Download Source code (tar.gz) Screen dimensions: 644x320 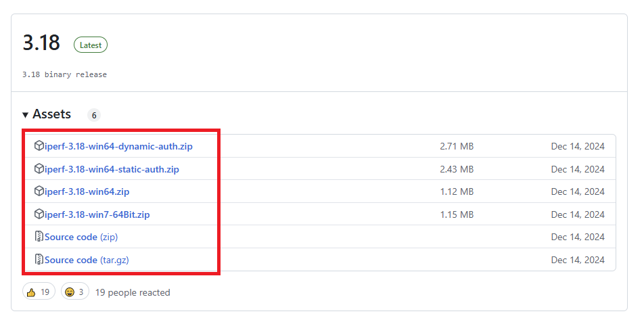pyautogui.click(x=87, y=260)
